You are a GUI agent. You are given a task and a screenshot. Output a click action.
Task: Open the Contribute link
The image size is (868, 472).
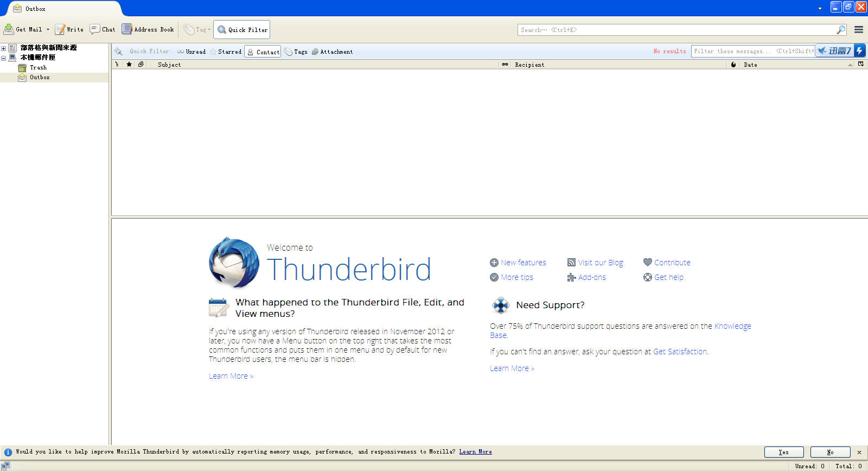coord(672,263)
